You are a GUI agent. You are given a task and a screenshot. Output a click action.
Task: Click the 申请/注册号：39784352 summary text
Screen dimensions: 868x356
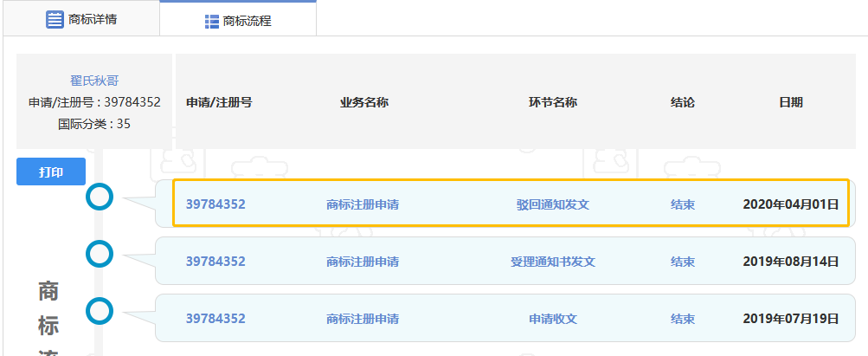[x=94, y=102]
